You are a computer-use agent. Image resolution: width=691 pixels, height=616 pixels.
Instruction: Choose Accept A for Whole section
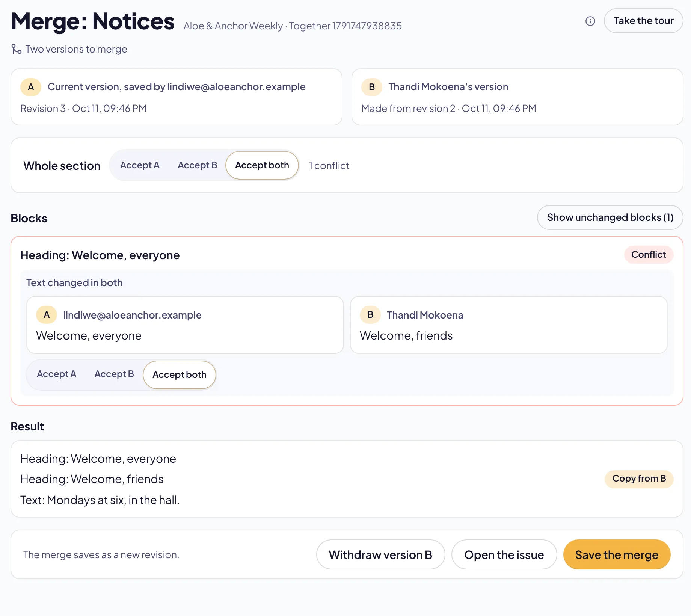click(x=140, y=165)
